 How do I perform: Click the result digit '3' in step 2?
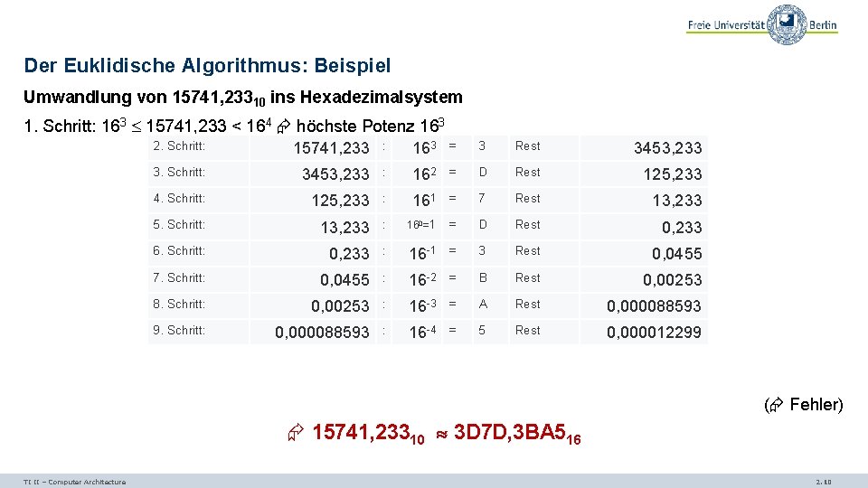482,146
